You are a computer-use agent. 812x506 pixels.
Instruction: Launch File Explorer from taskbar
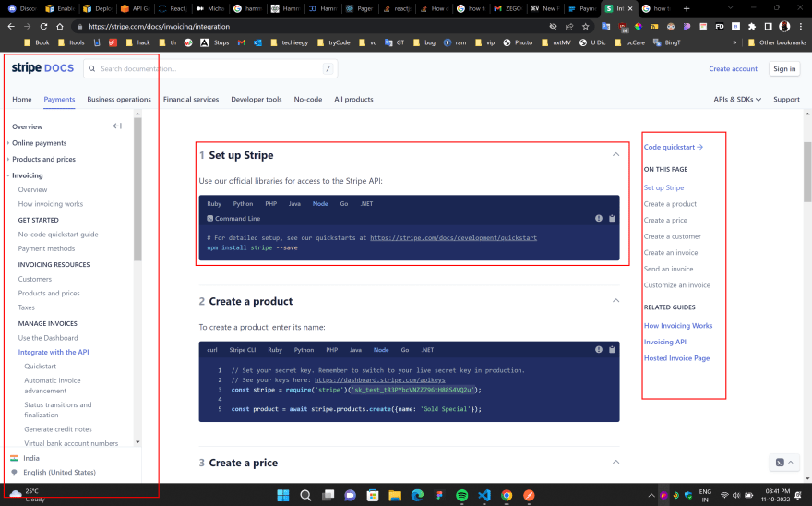[395, 495]
